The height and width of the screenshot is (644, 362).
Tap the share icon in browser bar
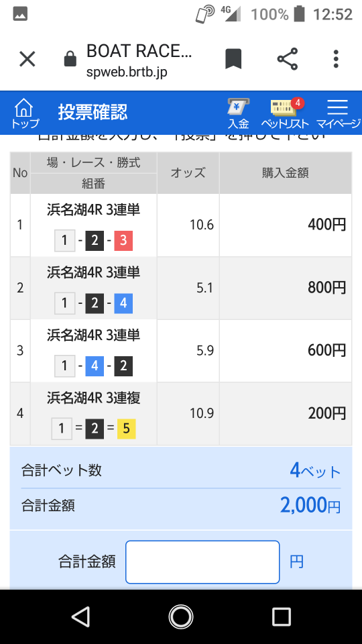[x=288, y=59]
